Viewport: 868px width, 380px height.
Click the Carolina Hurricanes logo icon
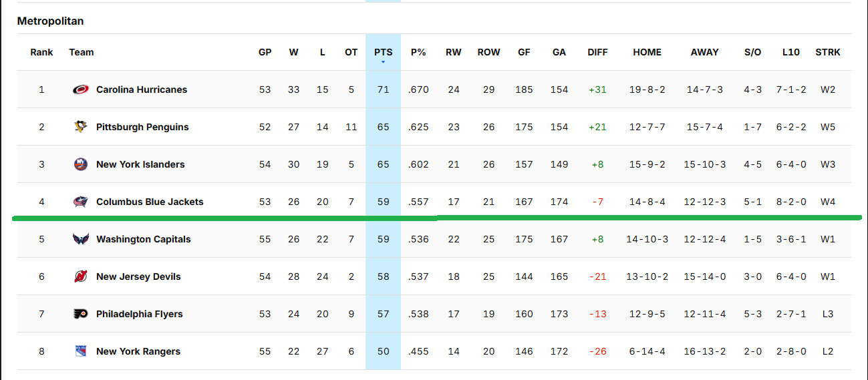81,89
